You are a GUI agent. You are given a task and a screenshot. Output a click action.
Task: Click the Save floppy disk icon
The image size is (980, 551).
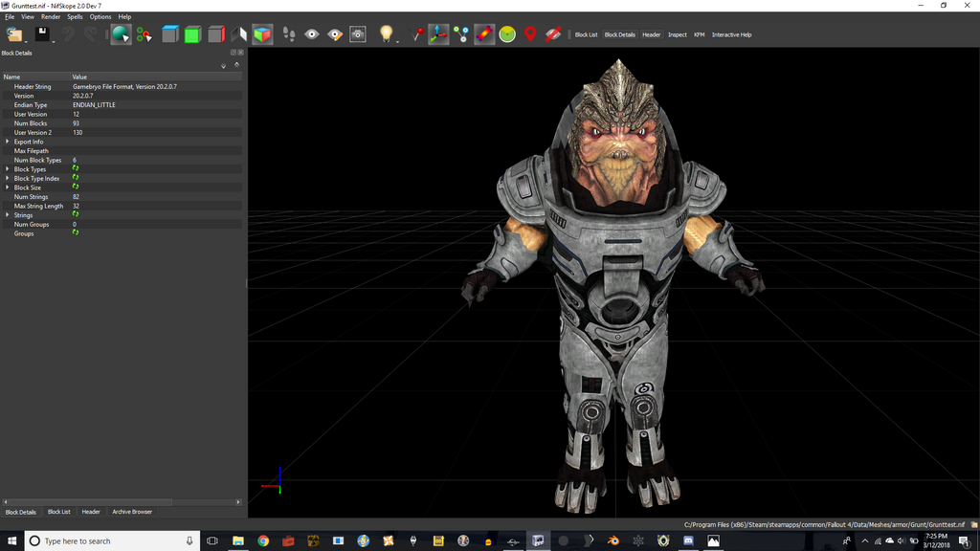pyautogui.click(x=42, y=33)
